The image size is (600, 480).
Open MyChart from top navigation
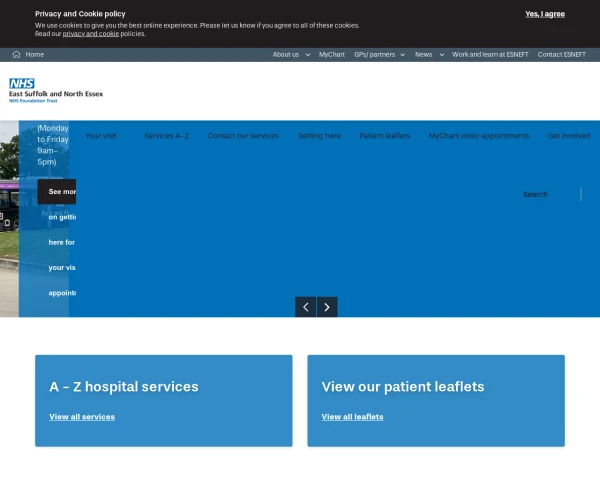tap(332, 55)
